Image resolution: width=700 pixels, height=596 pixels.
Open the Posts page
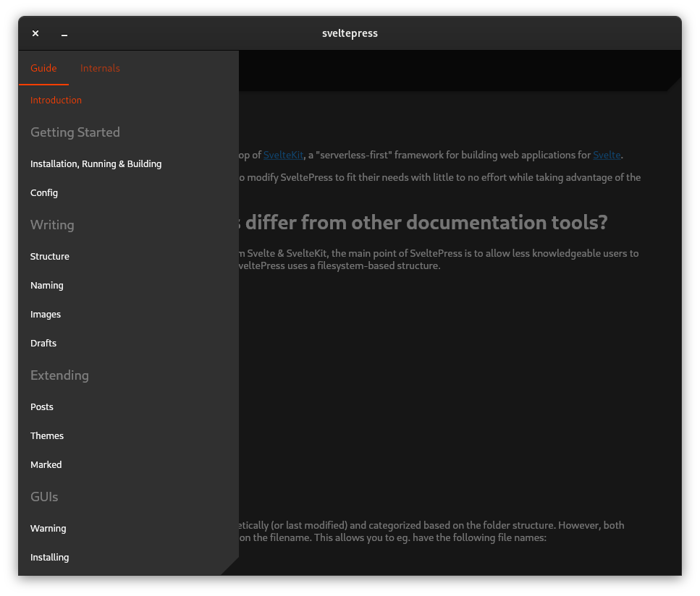pos(41,406)
